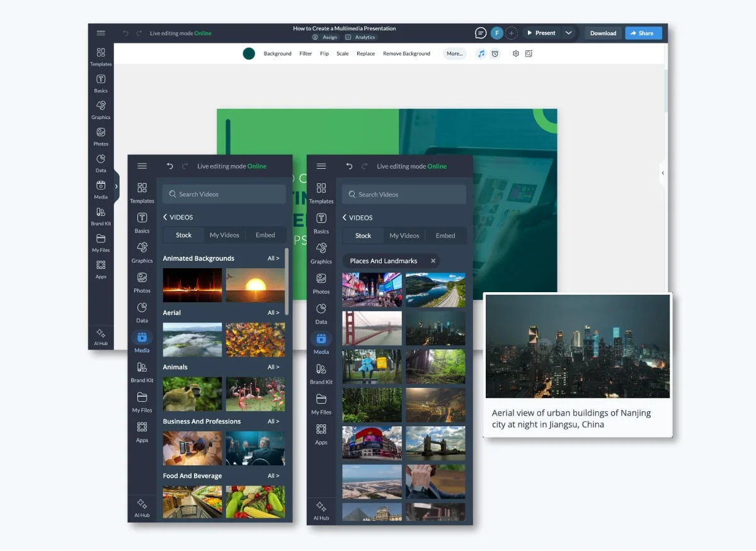Click Flip in the top toolbar
The width and height of the screenshot is (756, 551).
[324, 54]
